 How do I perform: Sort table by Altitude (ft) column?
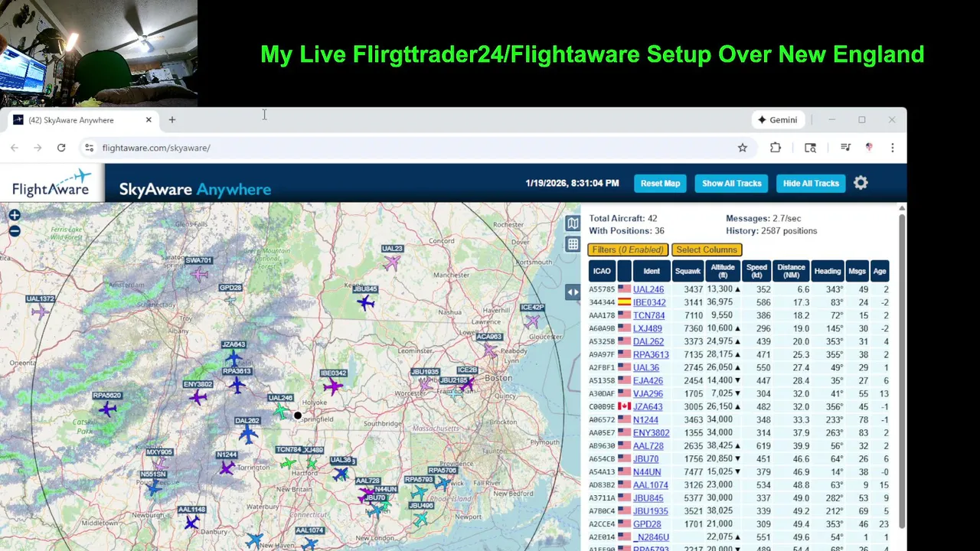pyautogui.click(x=723, y=271)
